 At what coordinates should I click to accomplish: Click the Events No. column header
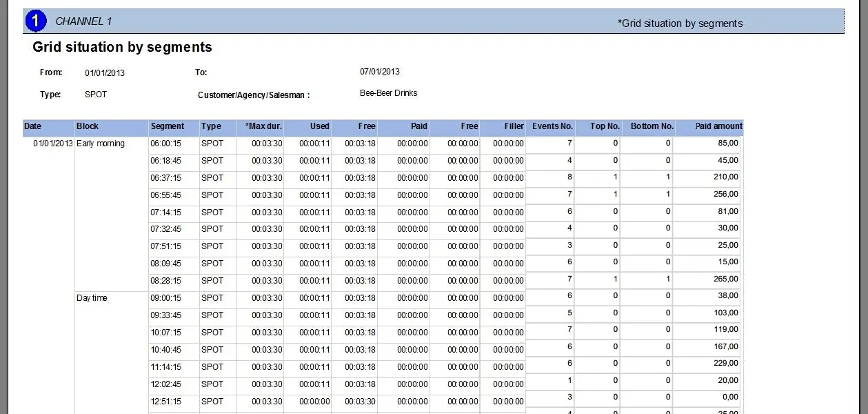point(552,126)
